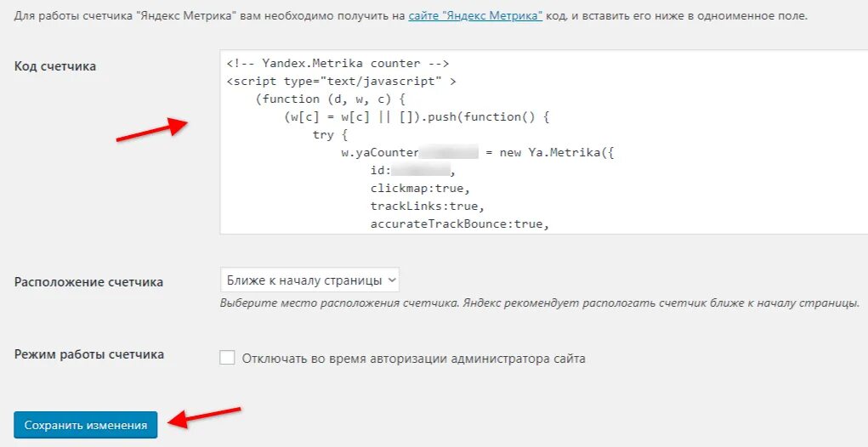Click the Режим работы счетчика label
868x447 pixels.
click(x=88, y=354)
